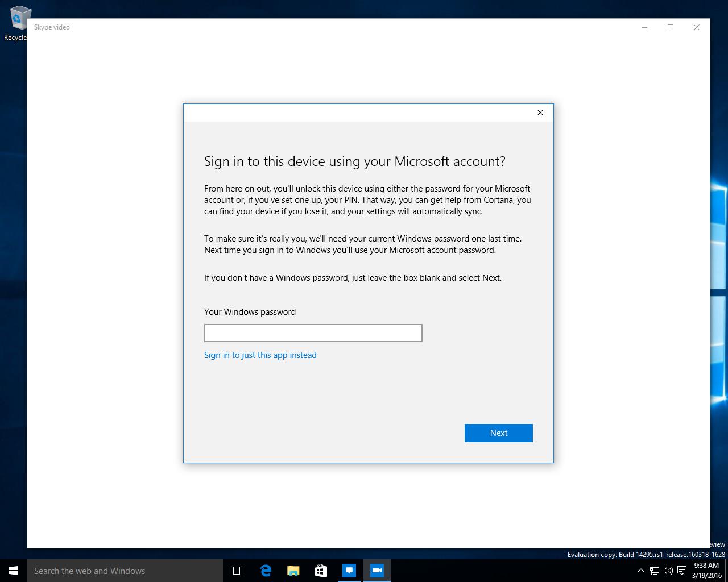Open the network status tray icon
Viewport: 728px width, 582px height.
click(655, 571)
